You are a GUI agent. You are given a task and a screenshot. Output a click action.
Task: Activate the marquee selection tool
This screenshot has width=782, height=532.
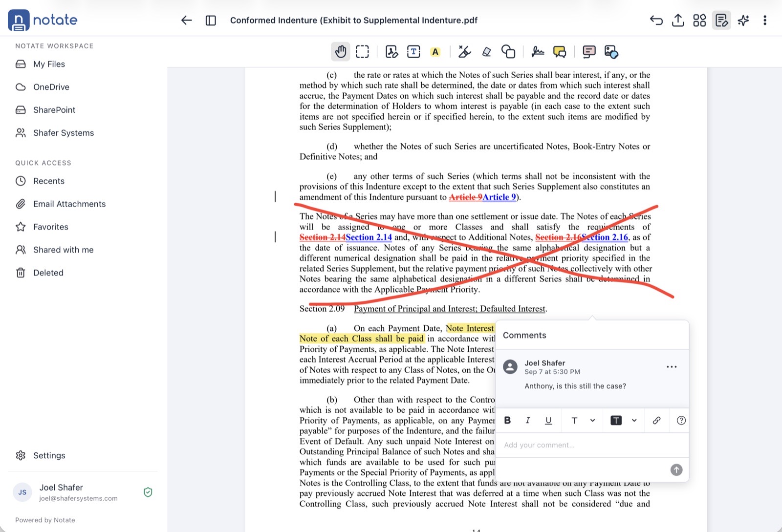click(362, 51)
